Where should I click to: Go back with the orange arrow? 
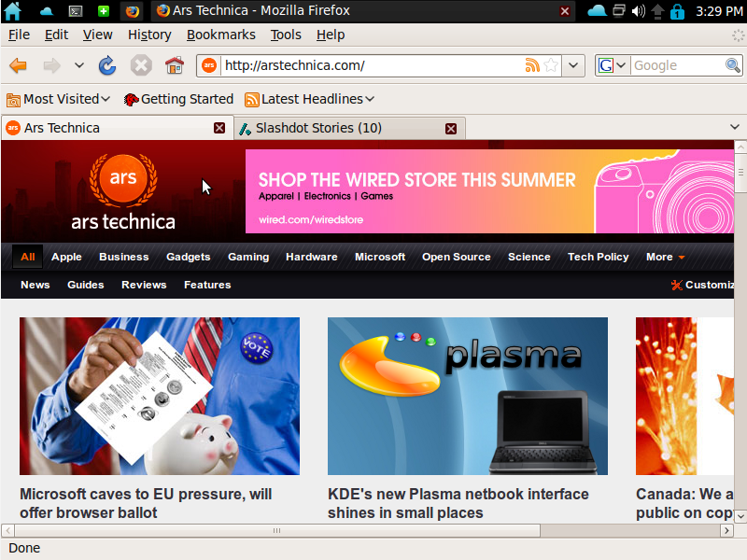pos(18,65)
